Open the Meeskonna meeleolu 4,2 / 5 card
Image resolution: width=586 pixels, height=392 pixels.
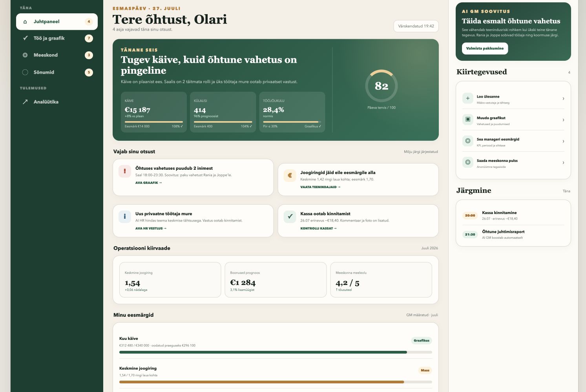[381, 280]
